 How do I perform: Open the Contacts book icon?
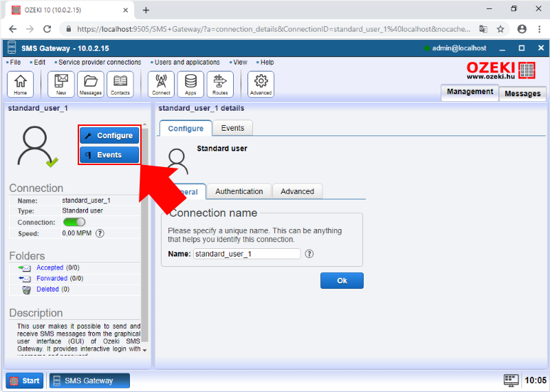[120, 84]
